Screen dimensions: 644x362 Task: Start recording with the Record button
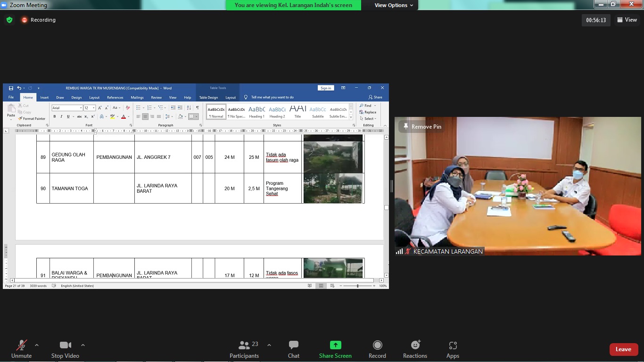pyautogui.click(x=377, y=349)
